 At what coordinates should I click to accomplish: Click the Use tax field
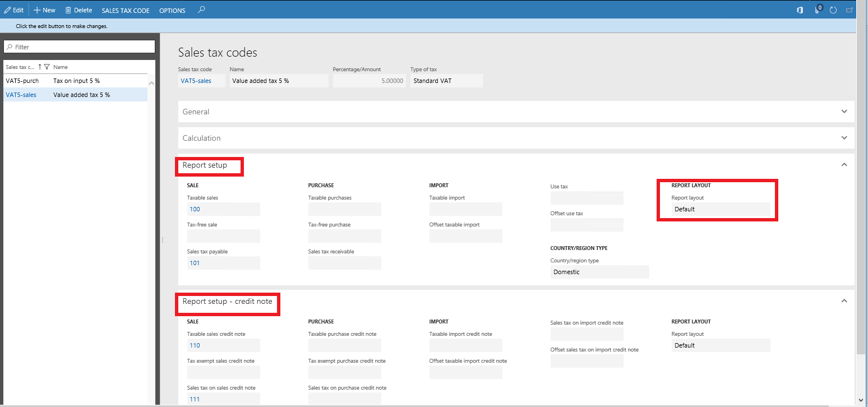point(587,198)
